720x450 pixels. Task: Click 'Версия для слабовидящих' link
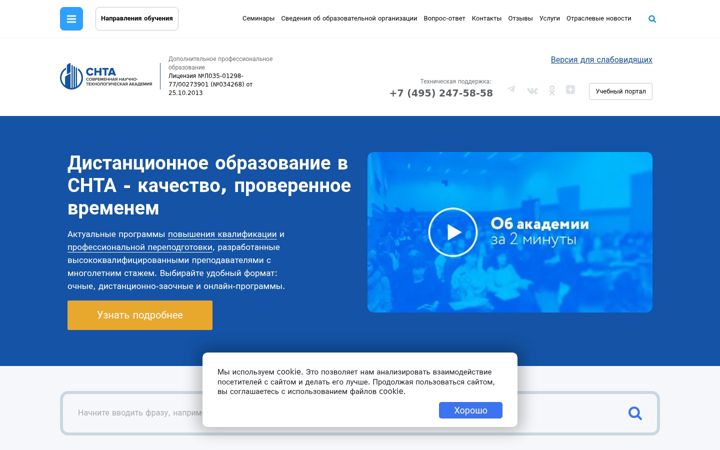click(x=602, y=60)
